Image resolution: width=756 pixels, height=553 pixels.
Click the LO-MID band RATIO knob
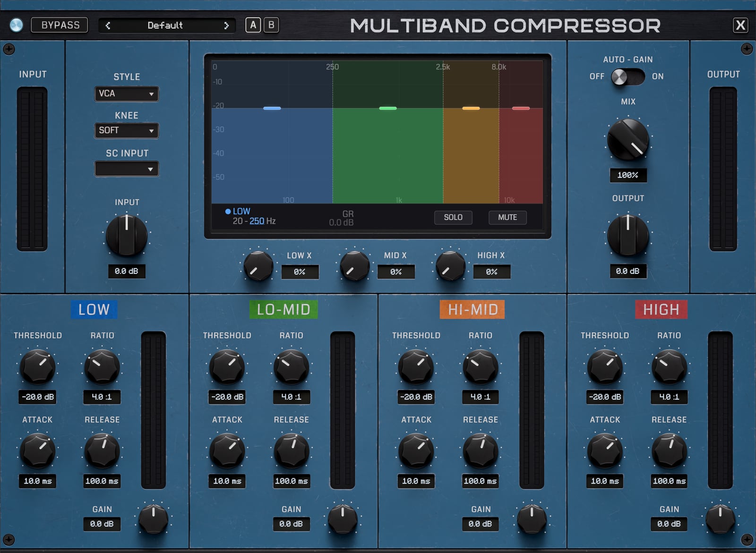[x=292, y=367]
